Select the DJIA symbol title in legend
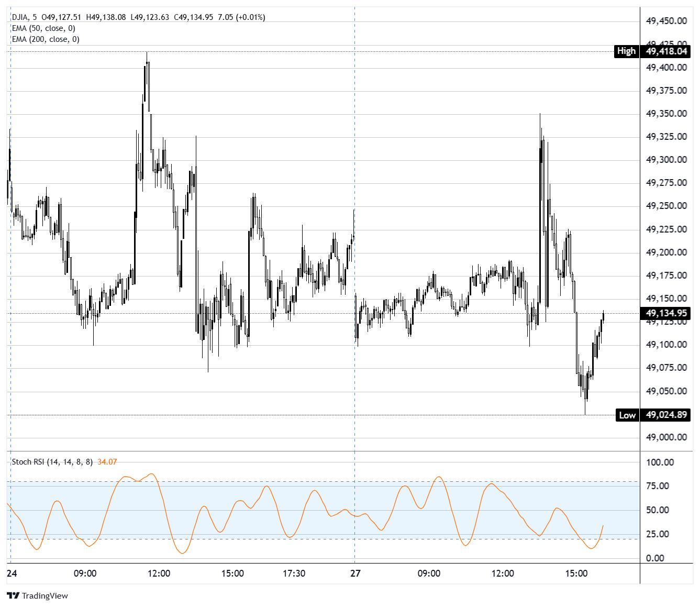The image size is (700, 607). click(x=20, y=17)
